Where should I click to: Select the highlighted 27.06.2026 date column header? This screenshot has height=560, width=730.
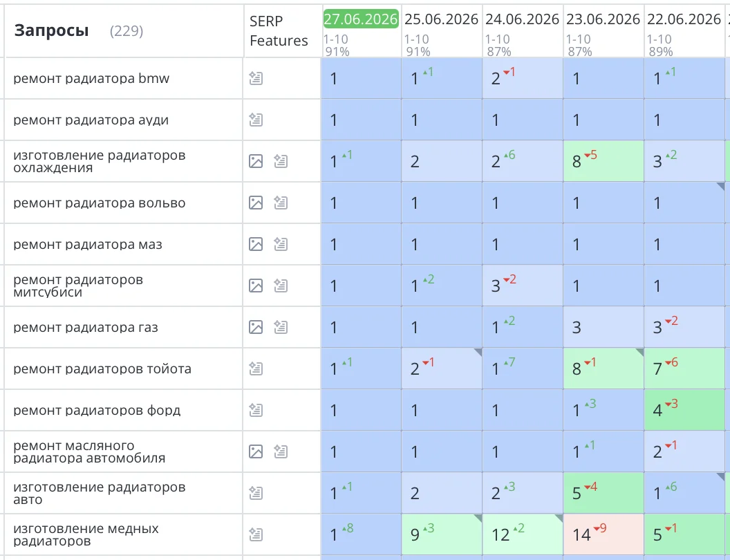pyautogui.click(x=361, y=19)
